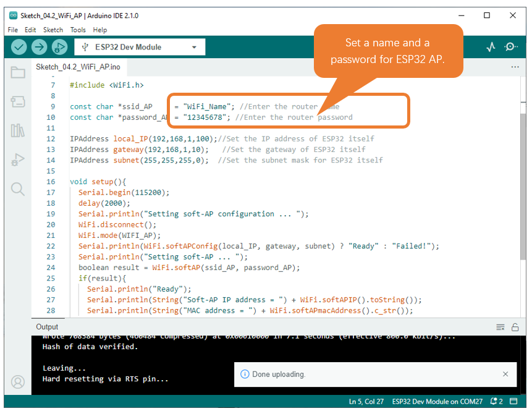Minimize the Arduino IDE window
532x411 pixels.
click(461, 15)
